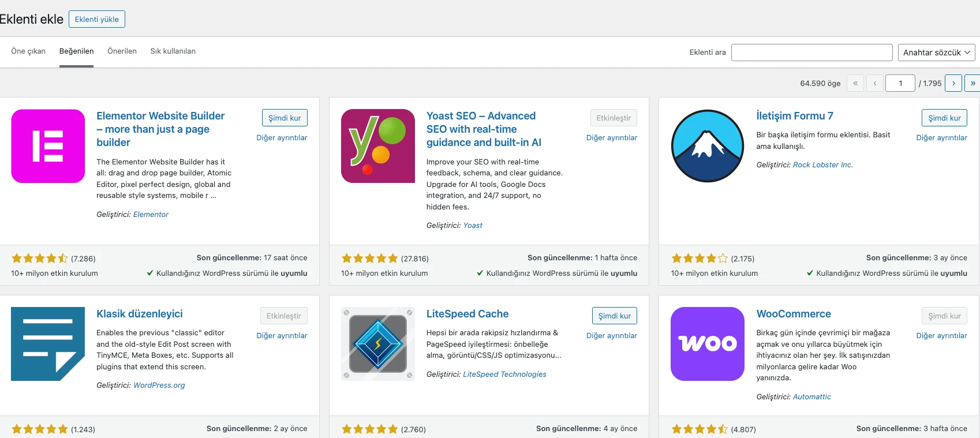This screenshot has width=980, height=438.
Task: Select the İletişim Formu 7 mountain icon
Action: [x=708, y=146]
